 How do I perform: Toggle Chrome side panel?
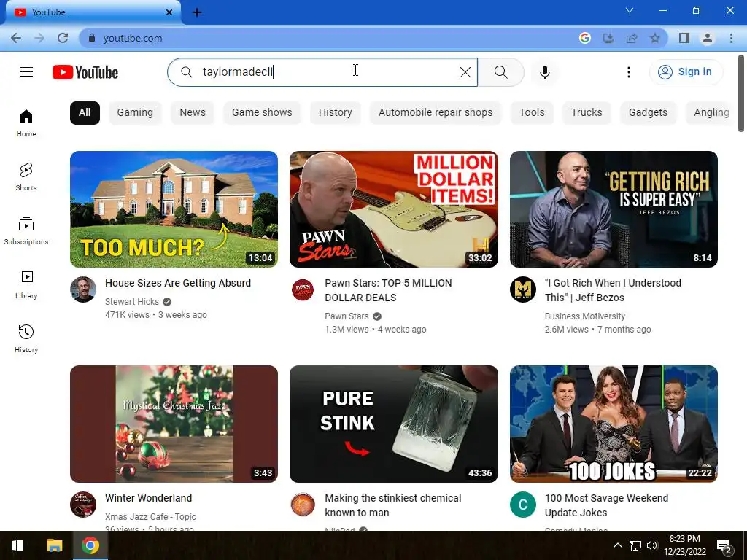(684, 38)
